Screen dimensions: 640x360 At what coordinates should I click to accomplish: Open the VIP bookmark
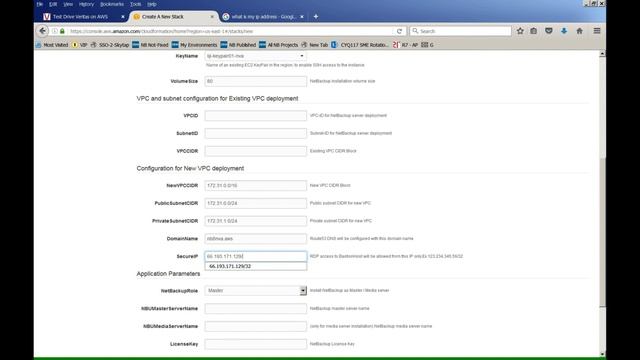[x=80, y=45]
